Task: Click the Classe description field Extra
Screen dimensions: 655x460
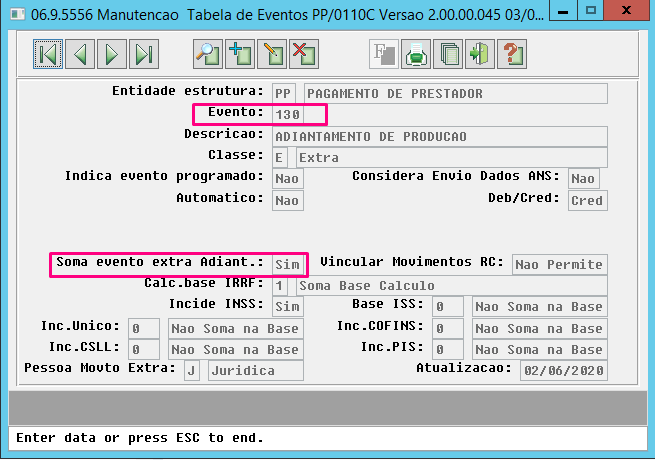Action: pos(452,158)
